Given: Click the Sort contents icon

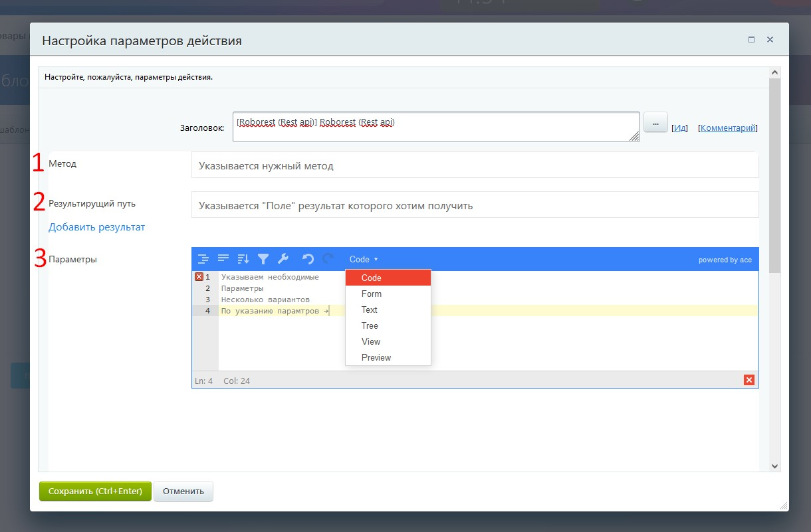Looking at the screenshot, I should [243, 259].
